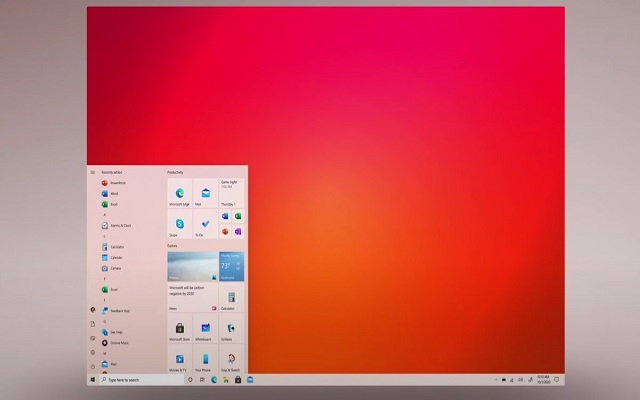Open the Whiteboard tile

pyautogui.click(x=205, y=328)
